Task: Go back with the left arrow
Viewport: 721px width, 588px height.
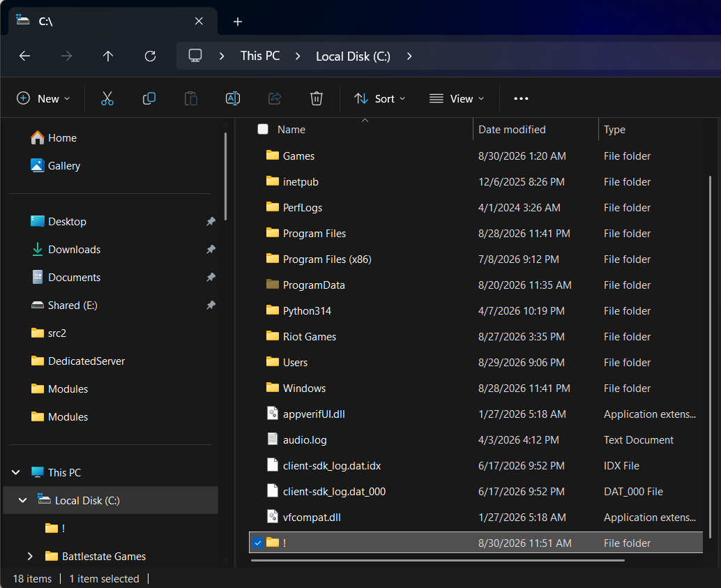Action: pos(25,56)
